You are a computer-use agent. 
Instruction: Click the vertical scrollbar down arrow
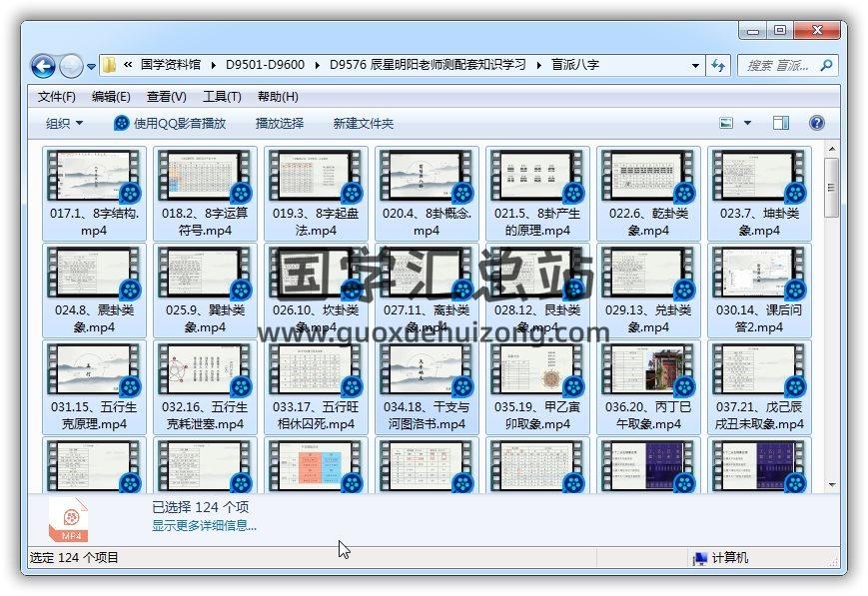(831, 484)
